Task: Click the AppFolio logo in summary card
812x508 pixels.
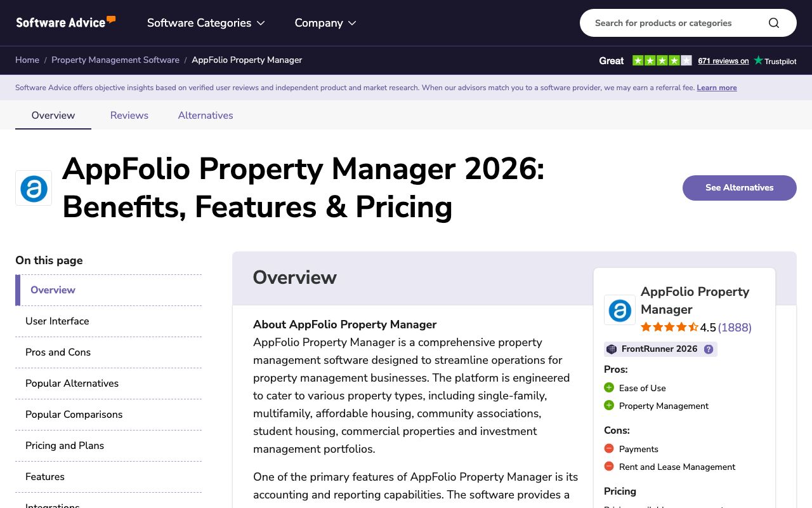Action: coord(620,310)
